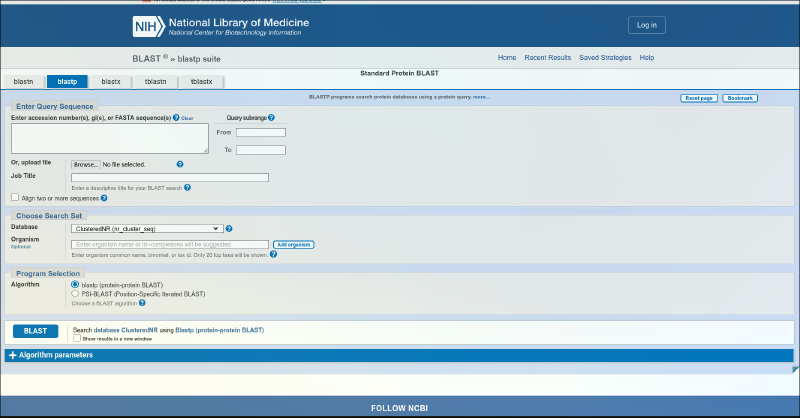Click plus icon of Algorithm parameters
The width and height of the screenshot is (800, 418).
[x=13, y=355]
